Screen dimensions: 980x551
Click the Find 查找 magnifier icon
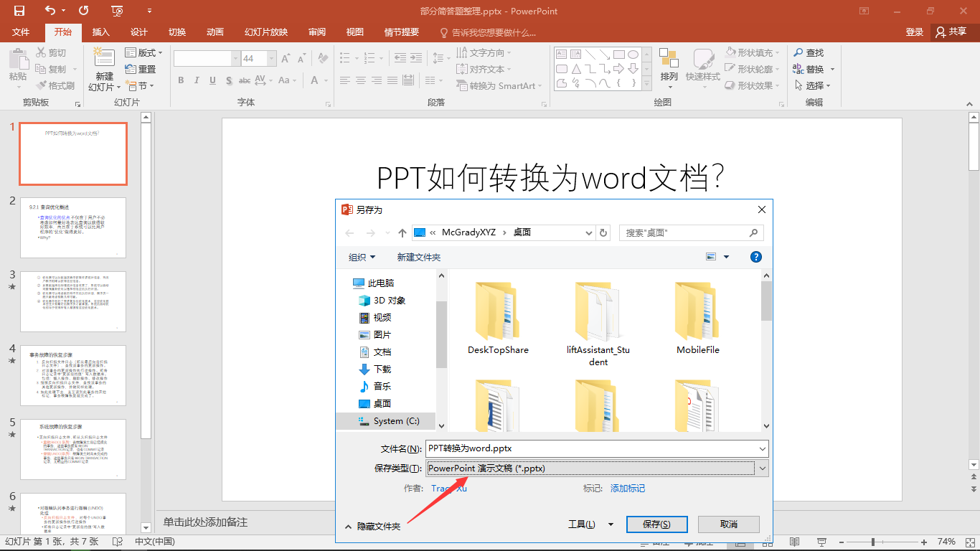798,52
